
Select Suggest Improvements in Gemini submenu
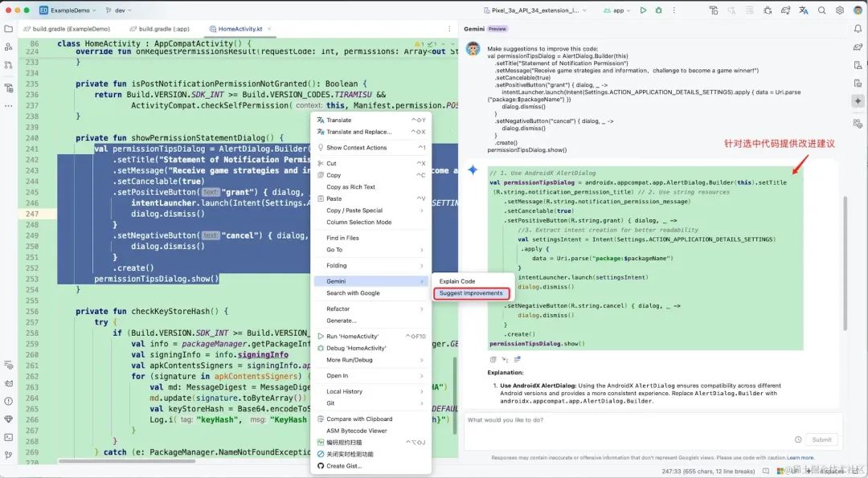point(470,293)
